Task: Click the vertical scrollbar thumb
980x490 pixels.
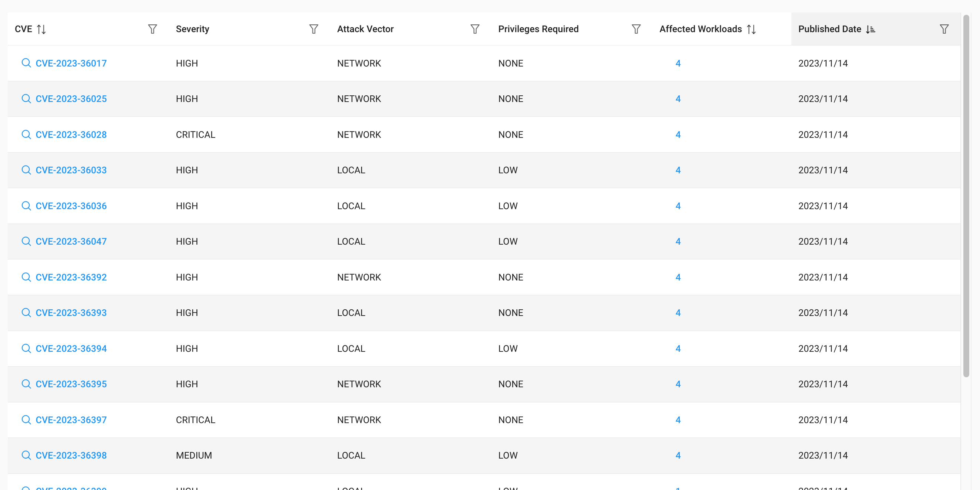Action: pyautogui.click(x=966, y=196)
